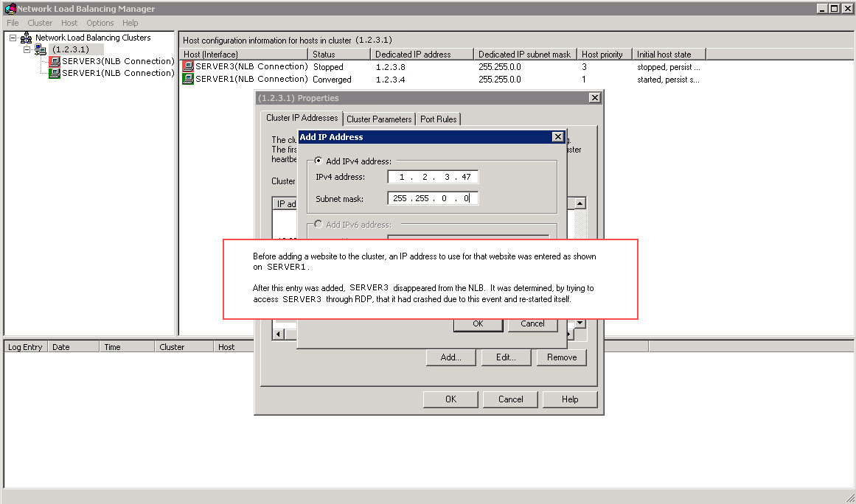This screenshot has width=856, height=504.
Task: Open the Options menu
Action: click(100, 23)
